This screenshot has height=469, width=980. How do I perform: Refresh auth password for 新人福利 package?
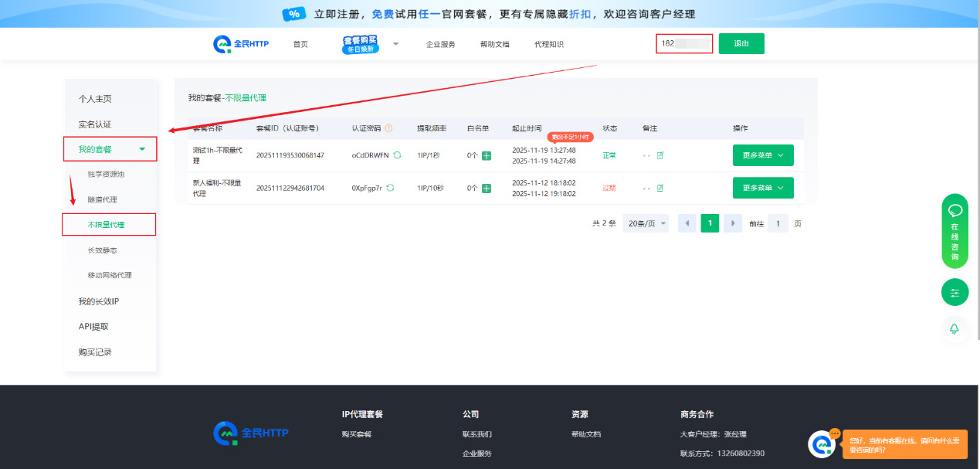pyautogui.click(x=390, y=188)
